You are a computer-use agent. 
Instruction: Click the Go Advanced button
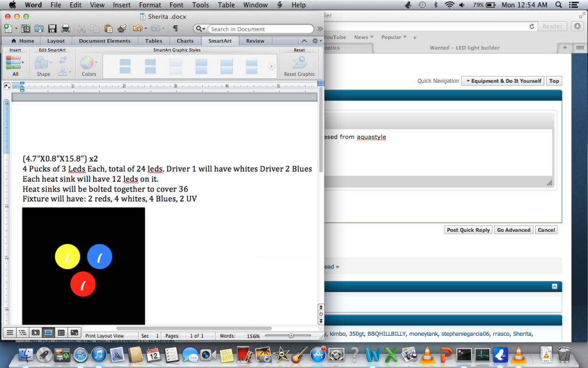coord(513,230)
